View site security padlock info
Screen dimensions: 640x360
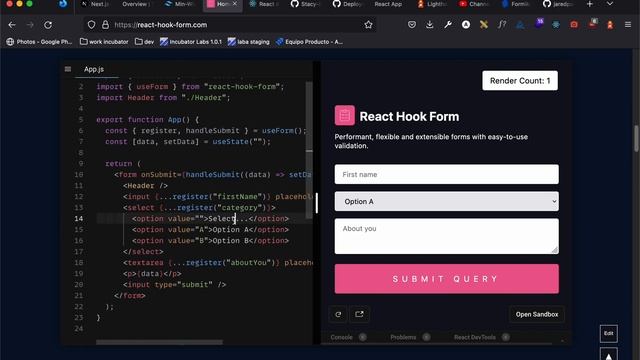tap(105, 25)
